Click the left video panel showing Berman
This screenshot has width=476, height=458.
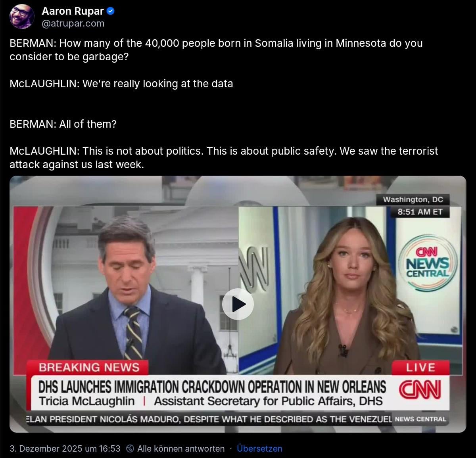[x=126, y=290]
